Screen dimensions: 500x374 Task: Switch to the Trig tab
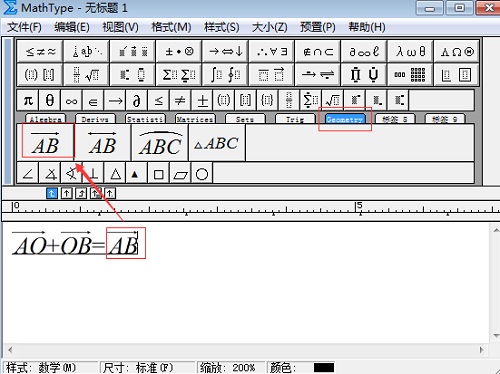(295, 119)
